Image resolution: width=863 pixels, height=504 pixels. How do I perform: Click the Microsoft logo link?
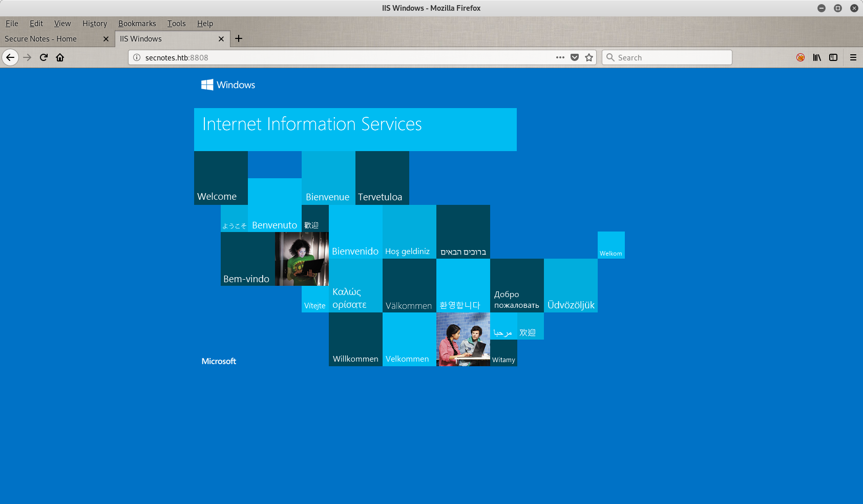[218, 361]
